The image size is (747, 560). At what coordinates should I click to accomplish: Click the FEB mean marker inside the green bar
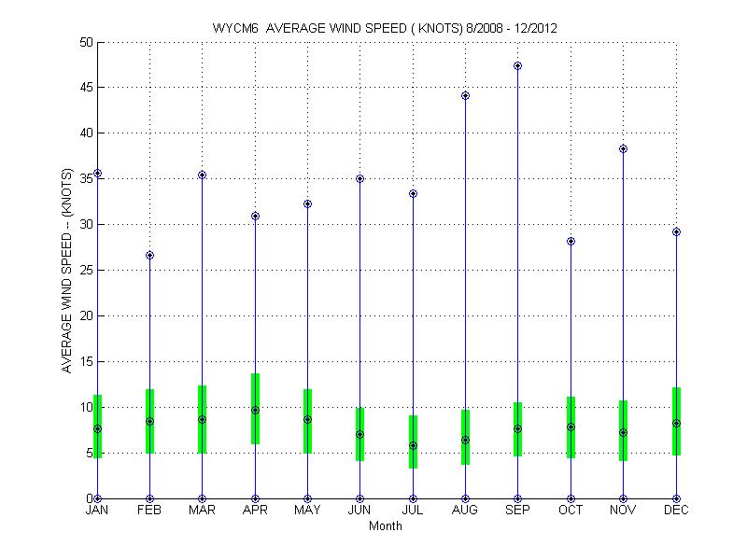coord(149,422)
